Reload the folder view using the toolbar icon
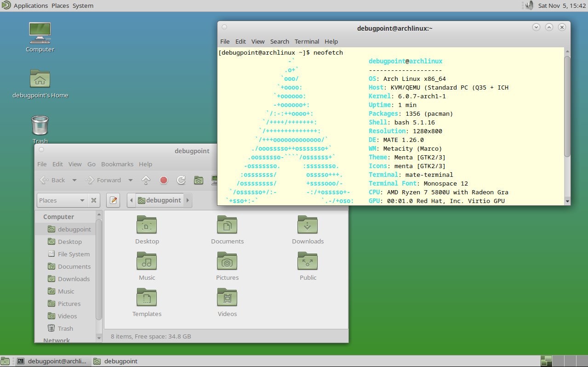The image size is (588, 367). tap(181, 180)
